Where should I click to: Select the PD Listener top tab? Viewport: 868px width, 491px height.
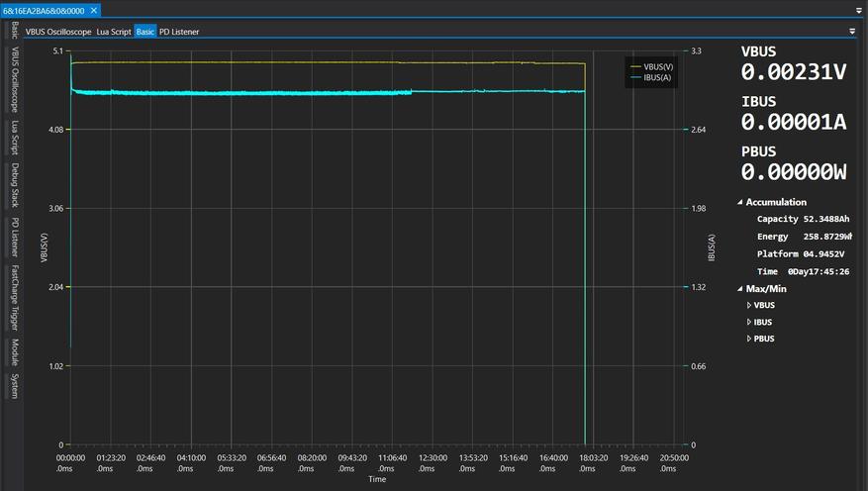click(x=178, y=32)
